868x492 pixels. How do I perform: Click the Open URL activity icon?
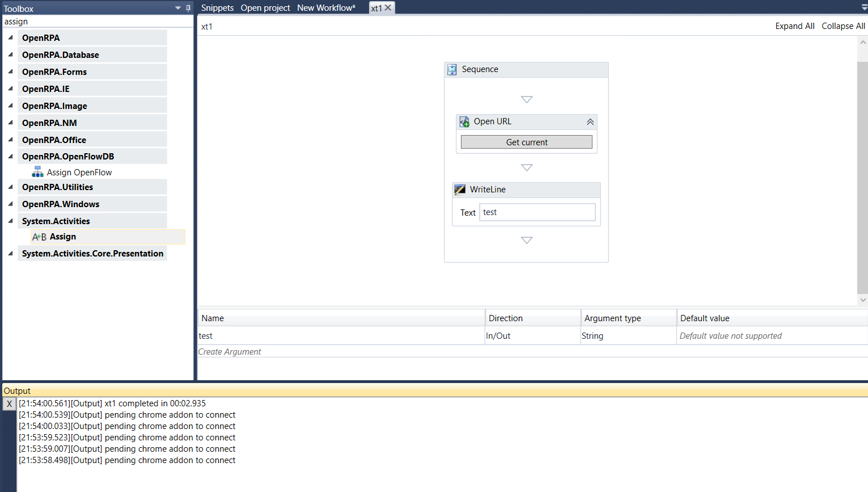464,122
